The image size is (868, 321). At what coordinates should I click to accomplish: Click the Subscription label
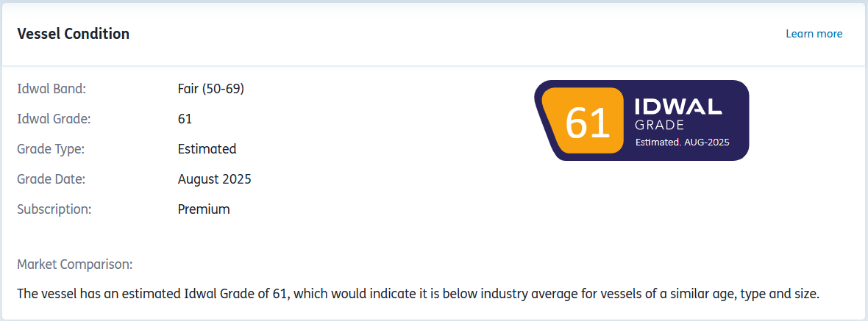[54, 209]
